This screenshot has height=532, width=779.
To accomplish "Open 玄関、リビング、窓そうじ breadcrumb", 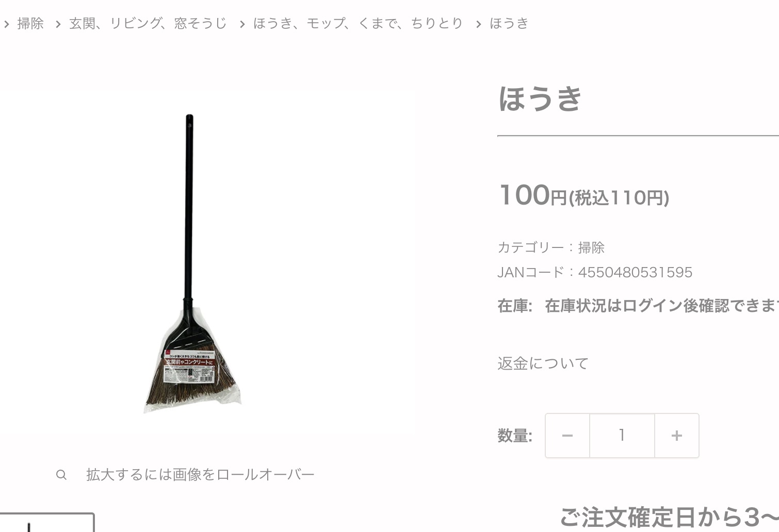I will [x=148, y=24].
